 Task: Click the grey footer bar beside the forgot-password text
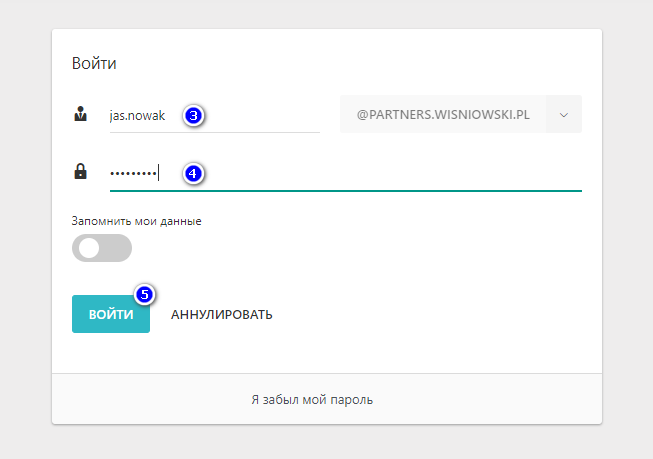pyautogui.click(x=500, y=399)
